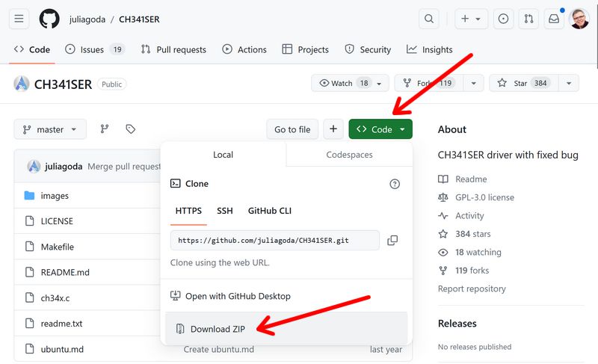
Task: Open the issues circle icon in header
Action: click(503, 19)
